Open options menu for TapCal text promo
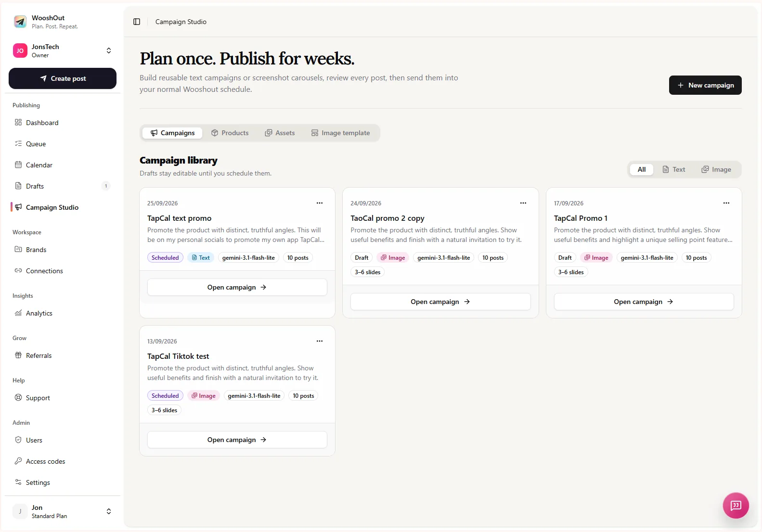Image resolution: width=762 pixels, height=532 pixels. (x=320, y=203)
